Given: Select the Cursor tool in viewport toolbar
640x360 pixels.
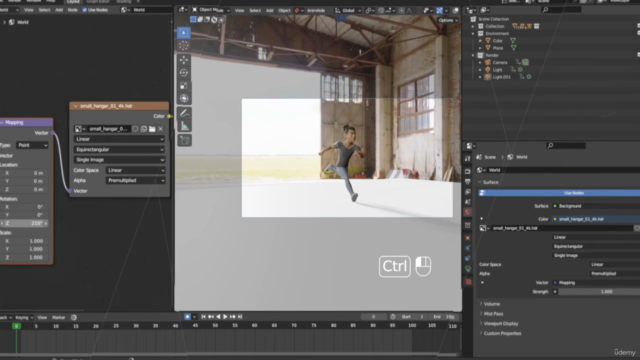Looking at the screenshot, I should pyautogui.click(x=184, y=46).
